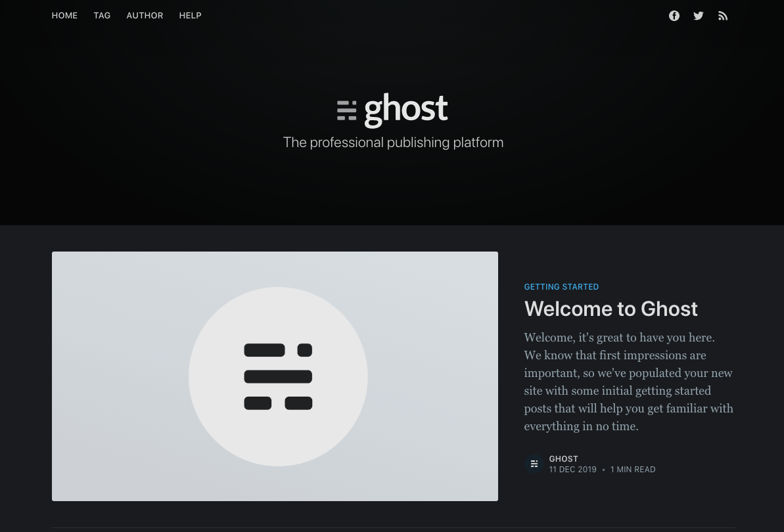The width and height of the screenshot is (784, 532).
Task: Browse the GETTING STARTED tag link
Action: [x=561, y=287]
